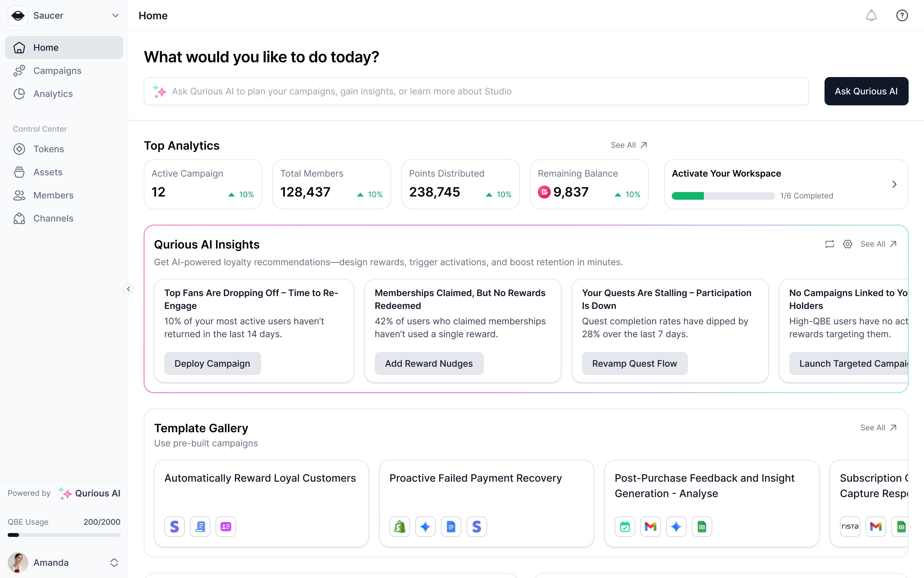The height and width of the screenshot is (578, 924).
Task: Click the Remaining Balance token coin icon
Action: coord(544,192)
